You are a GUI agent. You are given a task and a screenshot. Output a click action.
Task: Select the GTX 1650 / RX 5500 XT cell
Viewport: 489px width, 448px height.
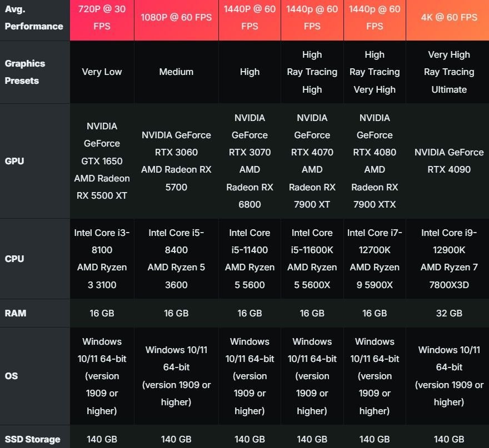click(102, 161)
